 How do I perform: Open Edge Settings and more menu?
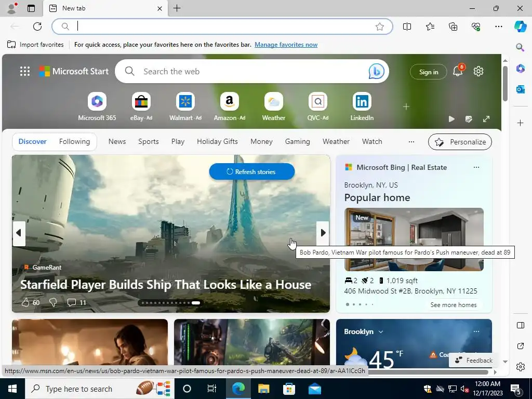pos(498,26)
